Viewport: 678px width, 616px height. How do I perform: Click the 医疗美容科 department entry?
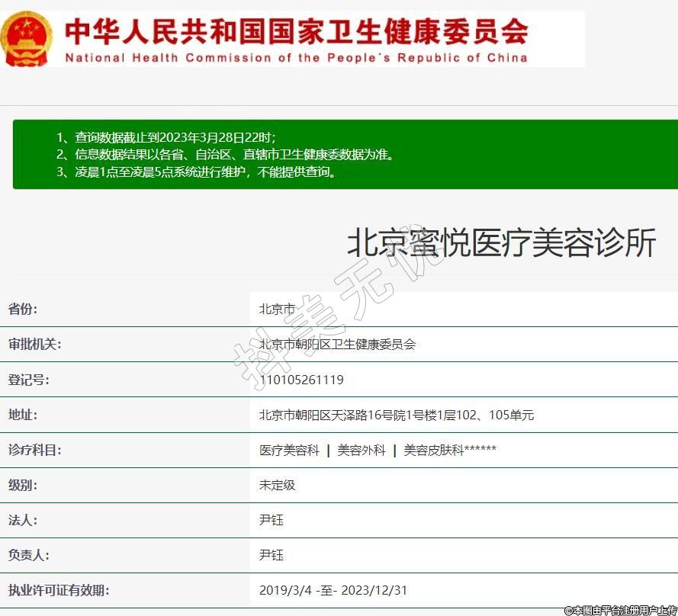pos(289,451)
